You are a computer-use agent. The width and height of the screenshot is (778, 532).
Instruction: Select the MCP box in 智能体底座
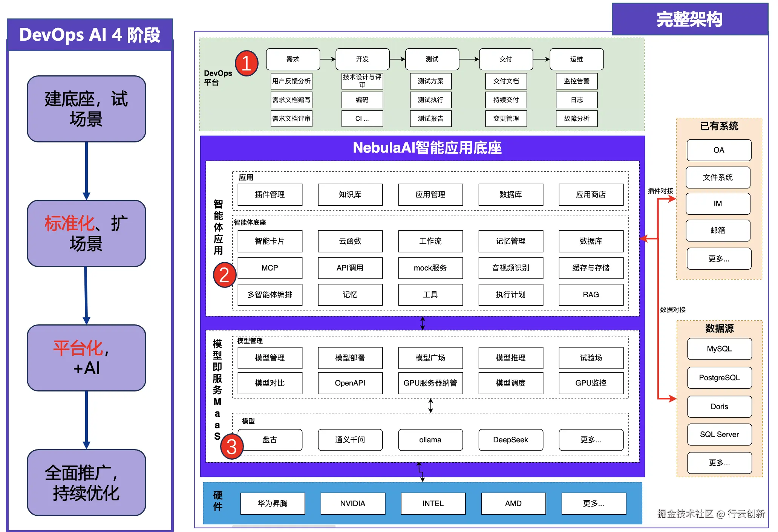click(x=270, y=268)
